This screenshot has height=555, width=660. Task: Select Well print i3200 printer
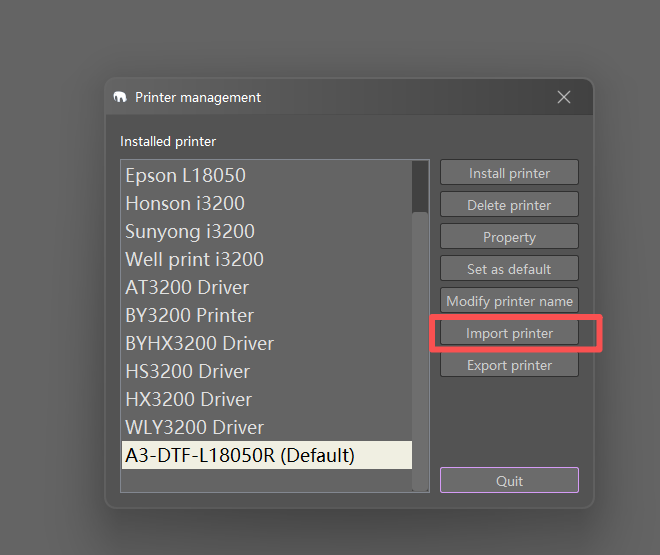[x=266, y=259]
